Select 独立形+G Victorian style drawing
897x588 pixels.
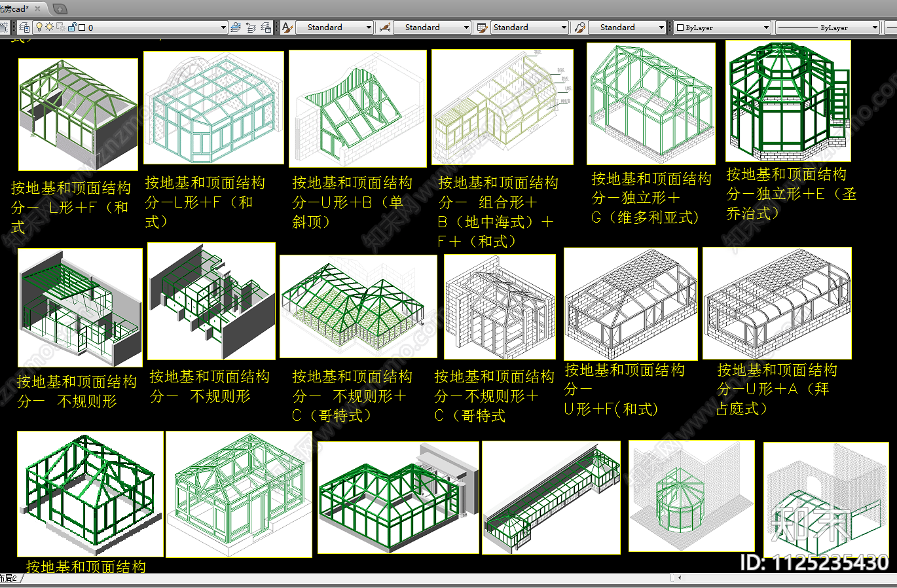(651, 103)
